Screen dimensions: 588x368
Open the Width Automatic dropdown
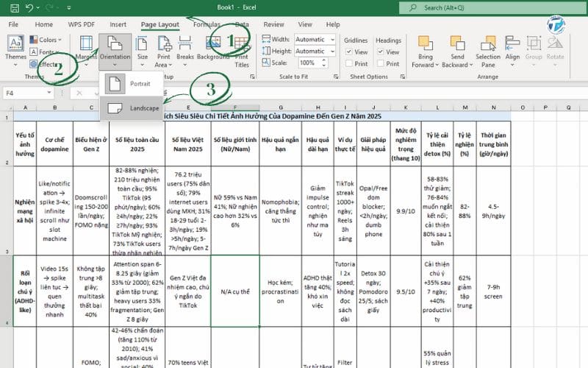[x=332, y=40]
